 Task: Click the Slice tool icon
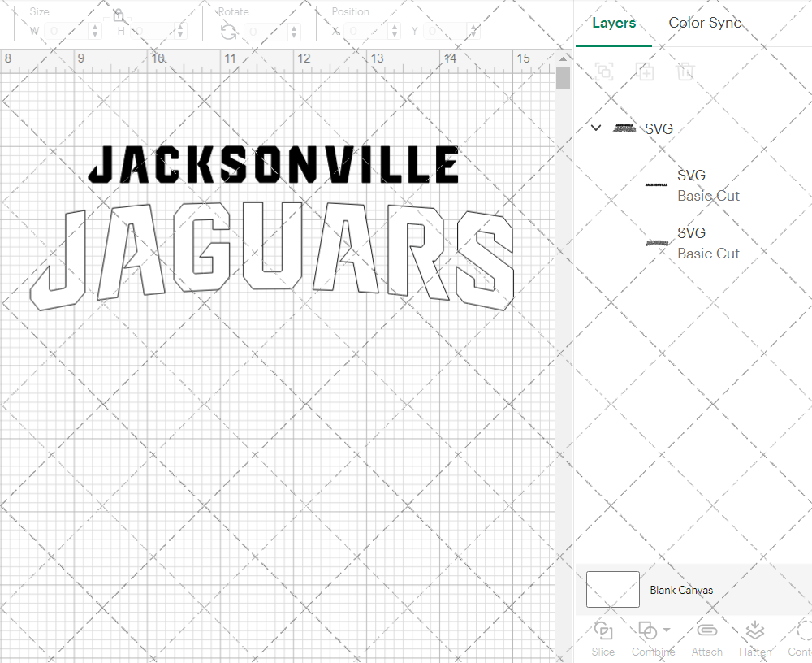coord(603,631)
